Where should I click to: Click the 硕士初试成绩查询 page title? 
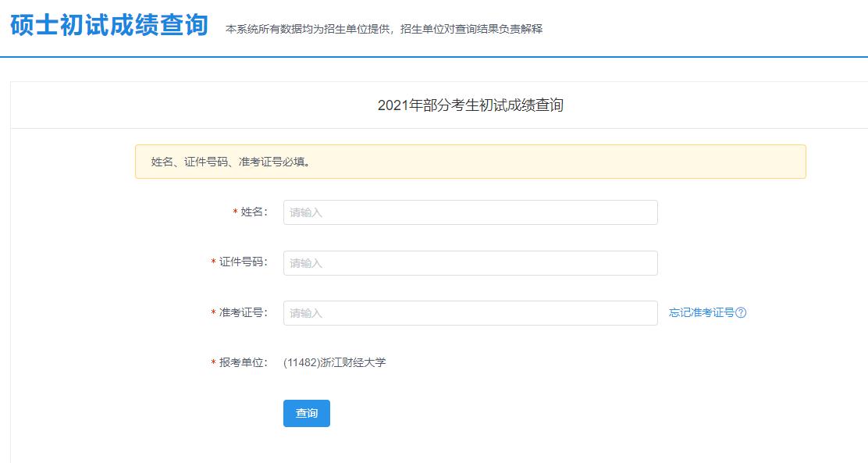tap(109, 26)
